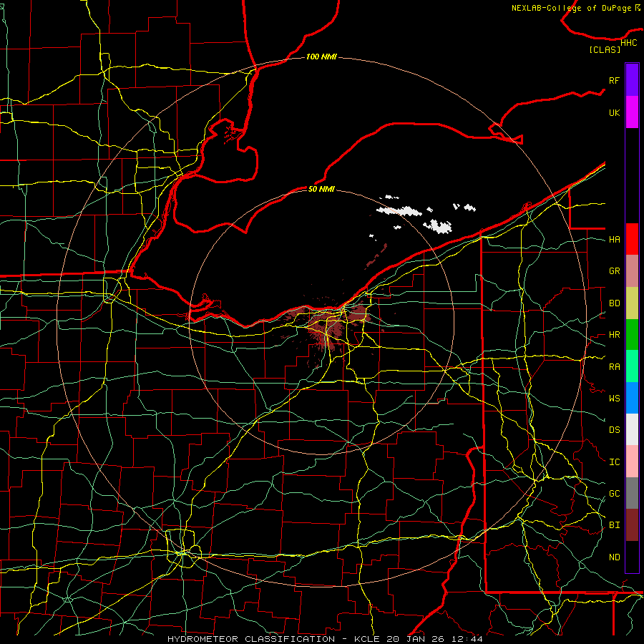Click the KCLE radar site identifier
This screenshot has height=644, width=644.
click(x=367, y=639)
